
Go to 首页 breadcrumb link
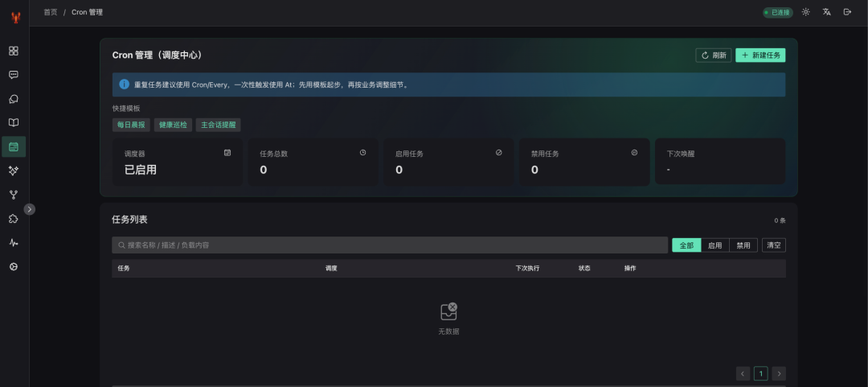tap(51, 12)
